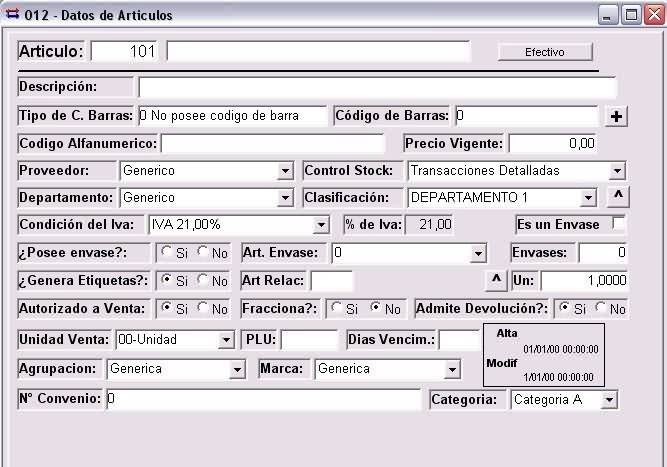Expand the Categoria dropdown list
This screenshot has height=467, width=667.
tap(609, 401)
